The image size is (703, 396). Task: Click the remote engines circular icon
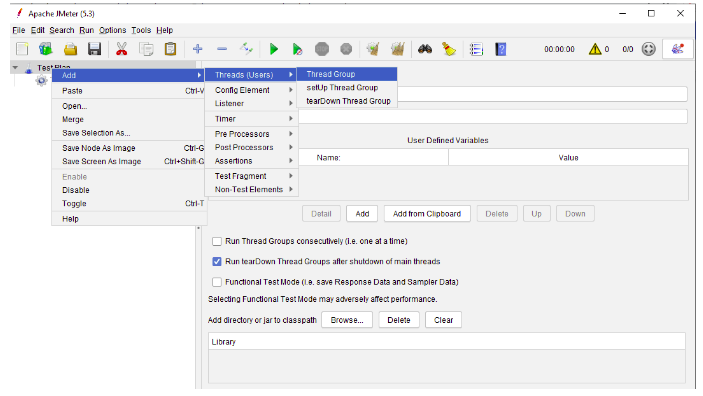pos(649,49)
